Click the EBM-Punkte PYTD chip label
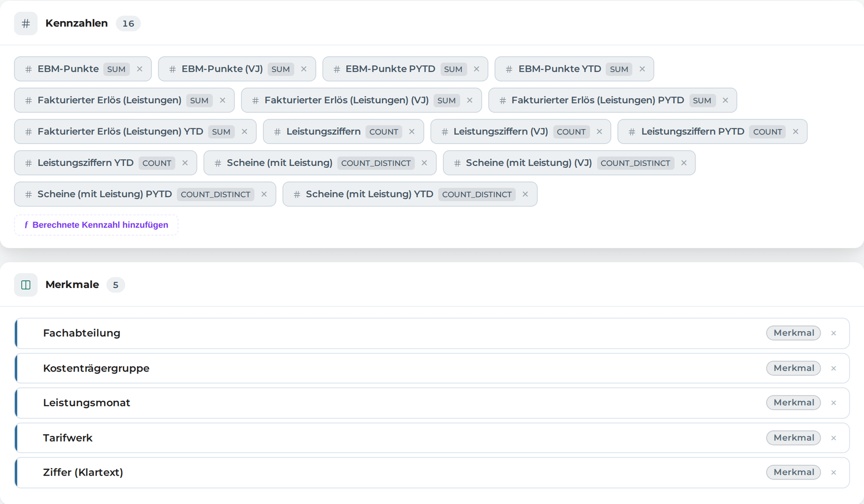Image resolution: width=864 pixels, height=504 pixels. [390, 69]
